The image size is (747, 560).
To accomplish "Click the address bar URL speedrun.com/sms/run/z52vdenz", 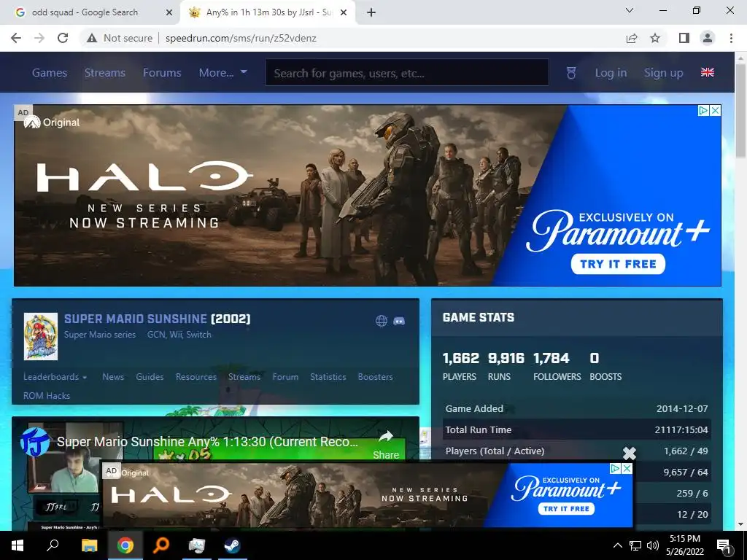I will point(241,38).
